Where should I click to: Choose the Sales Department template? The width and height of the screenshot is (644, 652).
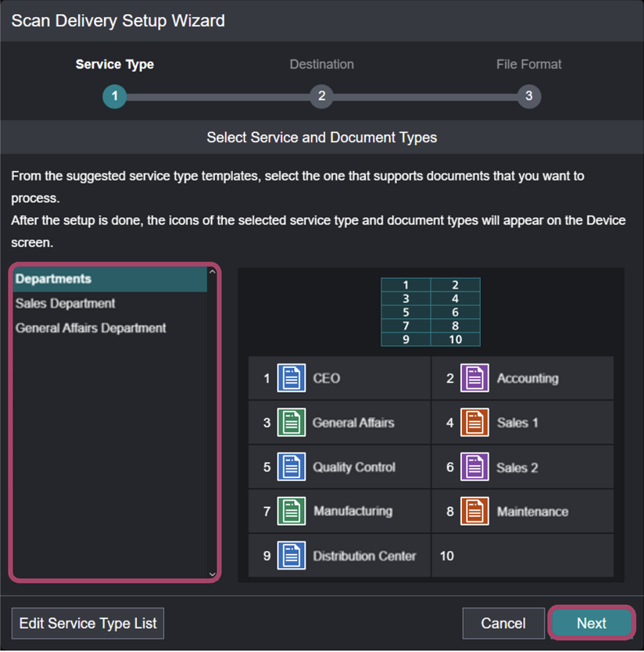(64, 304)
